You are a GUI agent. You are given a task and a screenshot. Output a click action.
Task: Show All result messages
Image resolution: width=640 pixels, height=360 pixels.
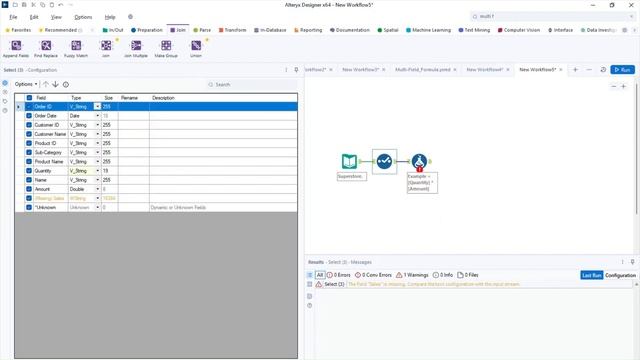click(320, 275)
